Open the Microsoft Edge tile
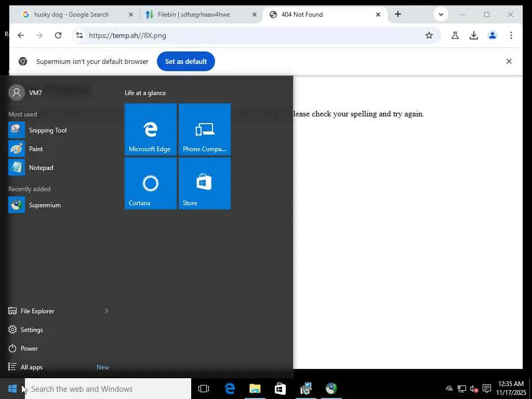Image resolution: width=532 pixels, height=399 pixels. pos(151,129)
